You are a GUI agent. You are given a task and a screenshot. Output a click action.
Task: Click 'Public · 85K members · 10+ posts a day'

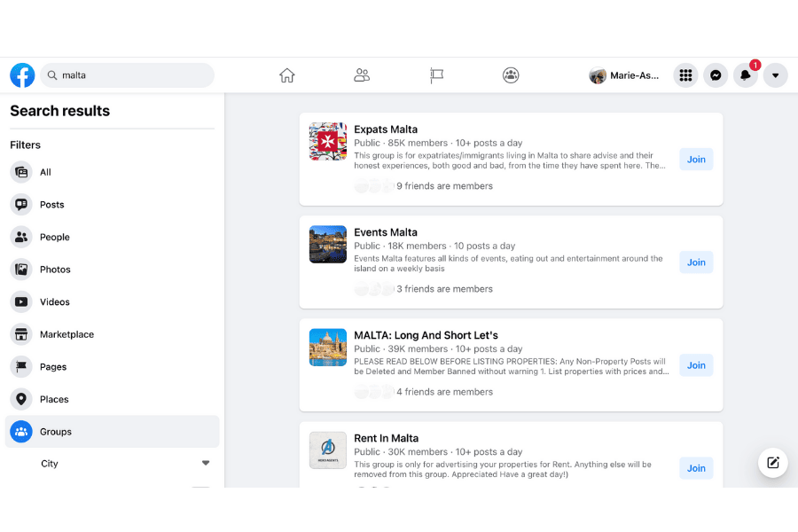click(x=438, y=143)
